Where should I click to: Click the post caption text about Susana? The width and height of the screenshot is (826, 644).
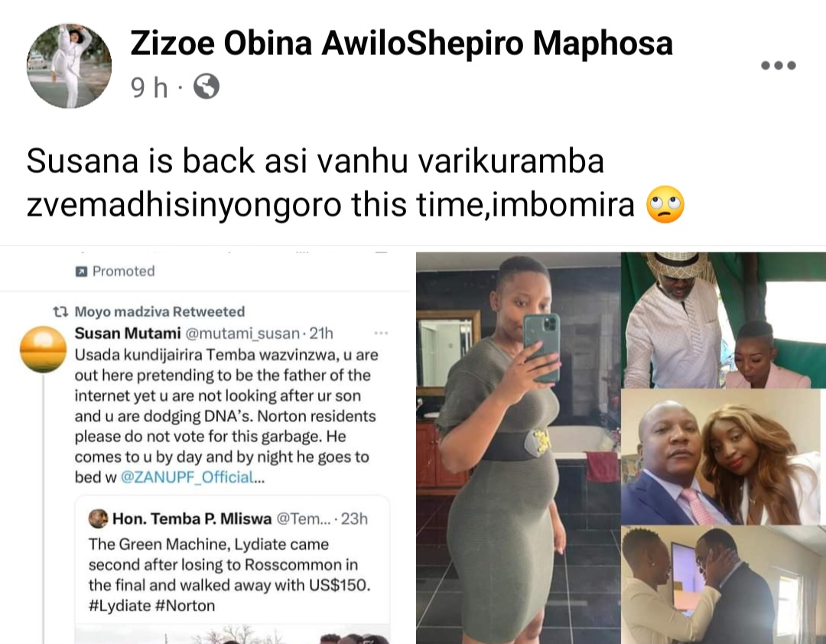tap(356, 182)
